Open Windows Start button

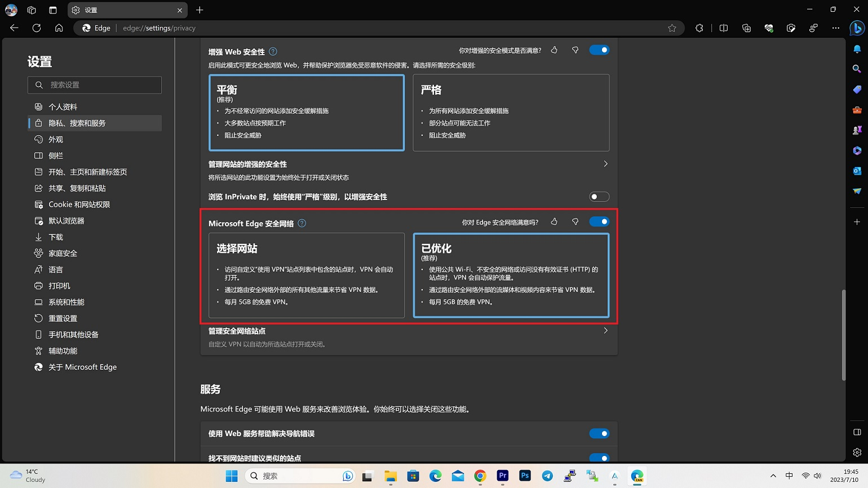pyautogui.click(x=232, y=476)
